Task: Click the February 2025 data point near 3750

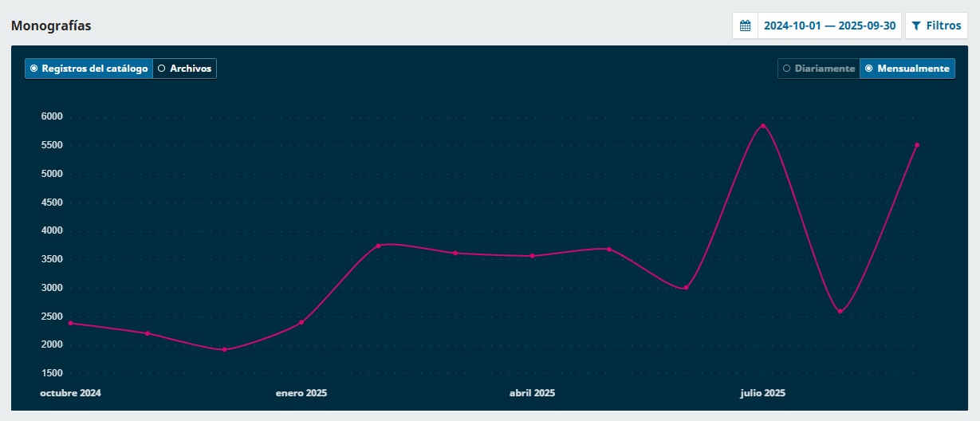Action: point(378,246)
